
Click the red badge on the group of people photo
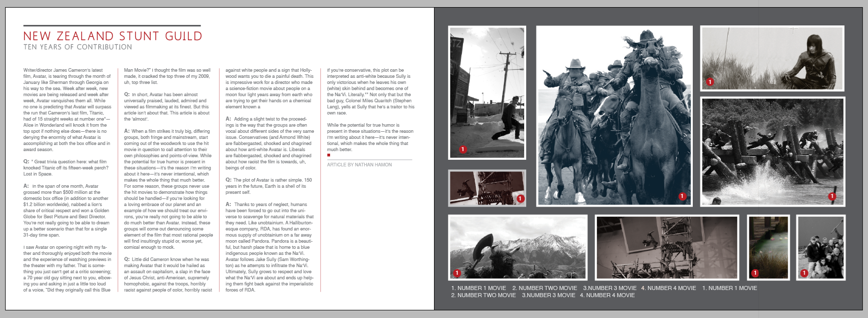[804, 273]
